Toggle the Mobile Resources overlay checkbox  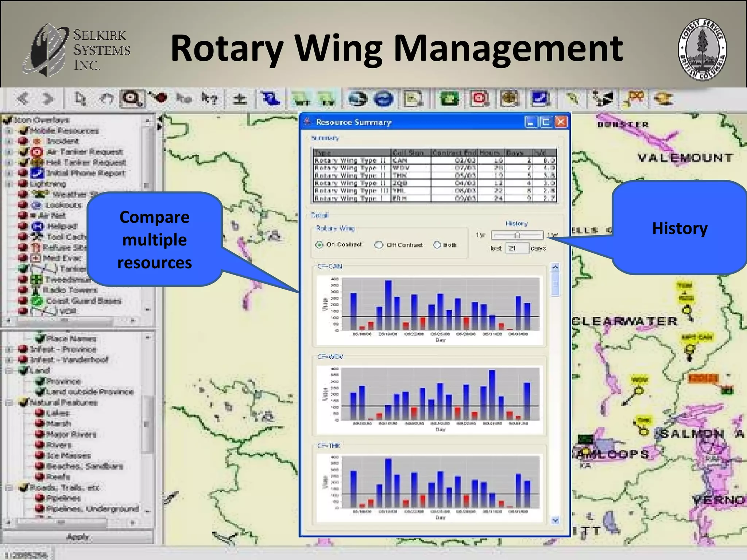[24, 131]
